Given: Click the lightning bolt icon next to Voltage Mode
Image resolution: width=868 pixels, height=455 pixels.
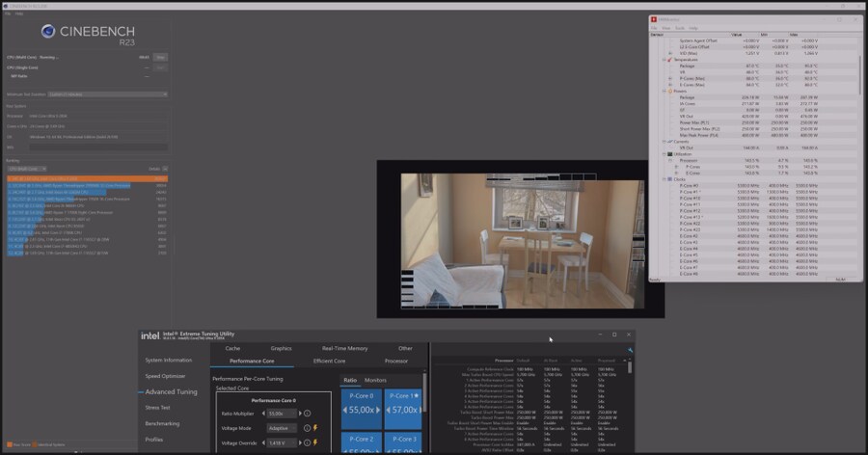Looking at the screenshot, I should (x=315, y=428).
